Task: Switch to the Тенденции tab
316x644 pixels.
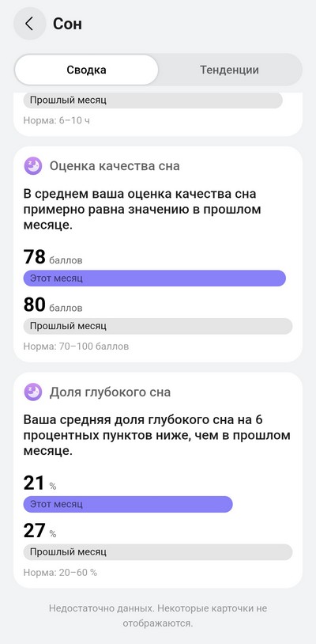Action: click(x=229, y=70)
